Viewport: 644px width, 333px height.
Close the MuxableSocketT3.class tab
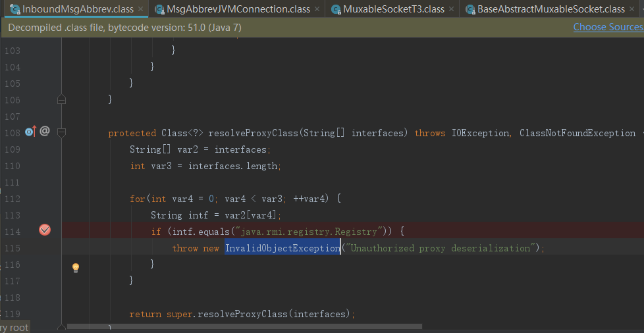pyautogui.click(x=451, y=9)
